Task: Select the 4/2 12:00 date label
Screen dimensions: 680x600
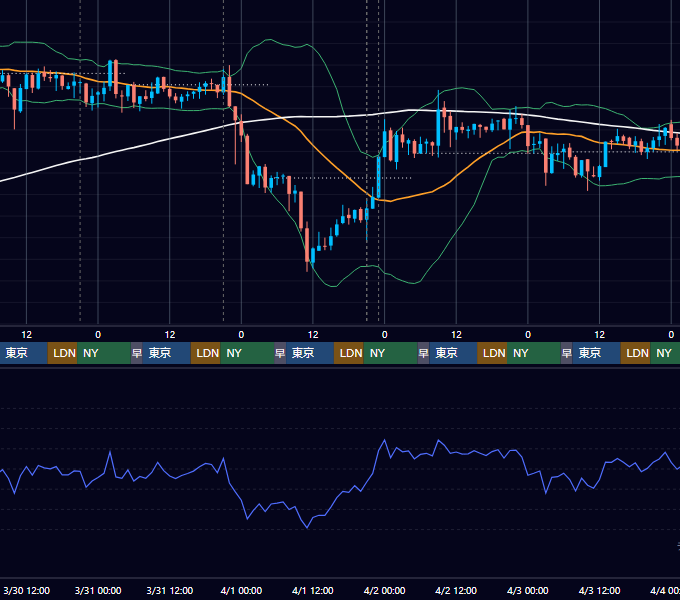Action: 456,590
